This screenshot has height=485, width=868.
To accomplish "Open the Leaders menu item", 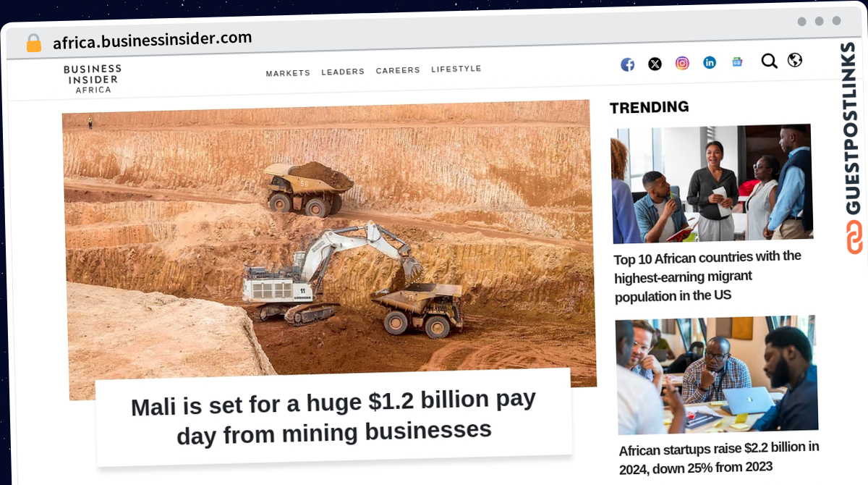I will pyautogui.click(x=343, y=72).
